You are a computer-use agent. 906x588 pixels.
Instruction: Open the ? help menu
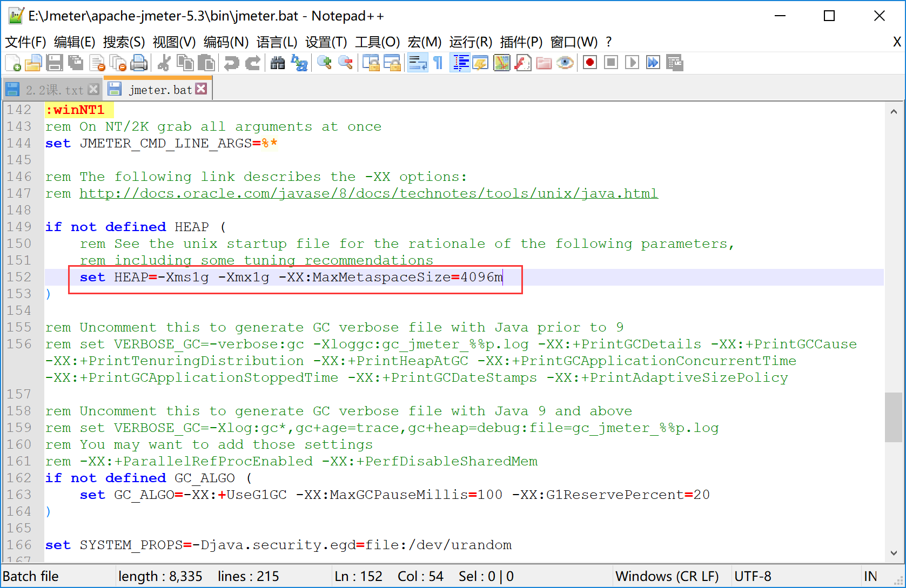coord(609,42)
